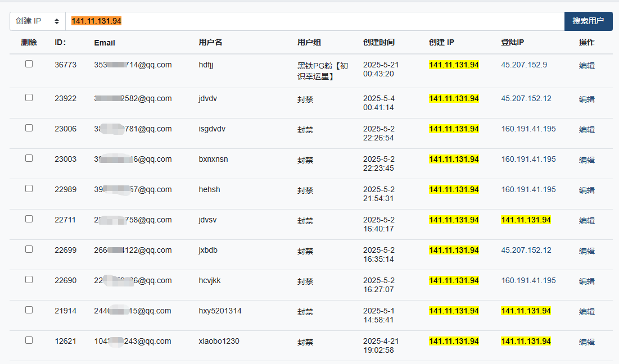Click 封禁 group cell for jdvdv
The height and width of the screenshot is (364, 619).
305,100
